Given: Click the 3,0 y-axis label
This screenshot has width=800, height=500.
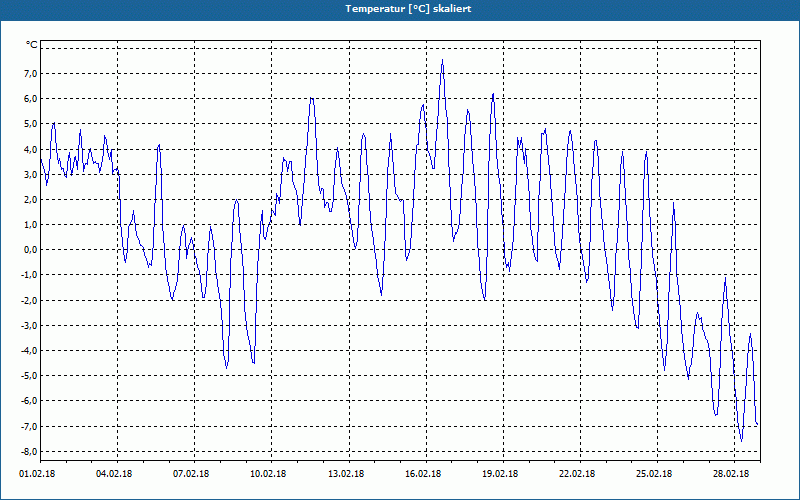Looking at the screenshot, I should point(31,174).
